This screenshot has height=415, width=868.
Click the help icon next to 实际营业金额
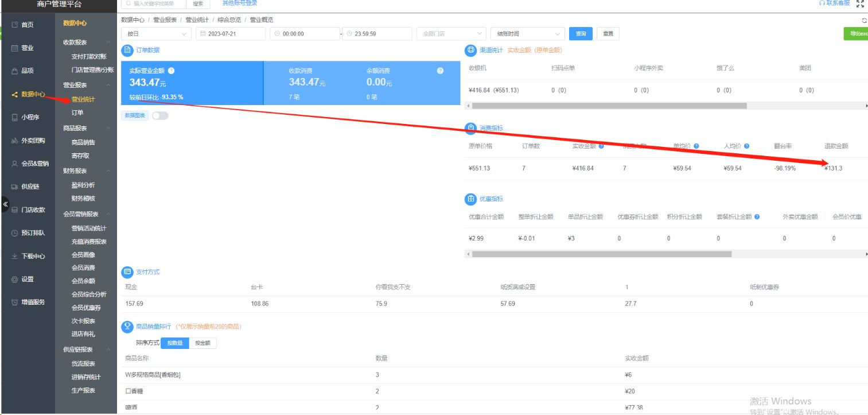tap(171, 71)
